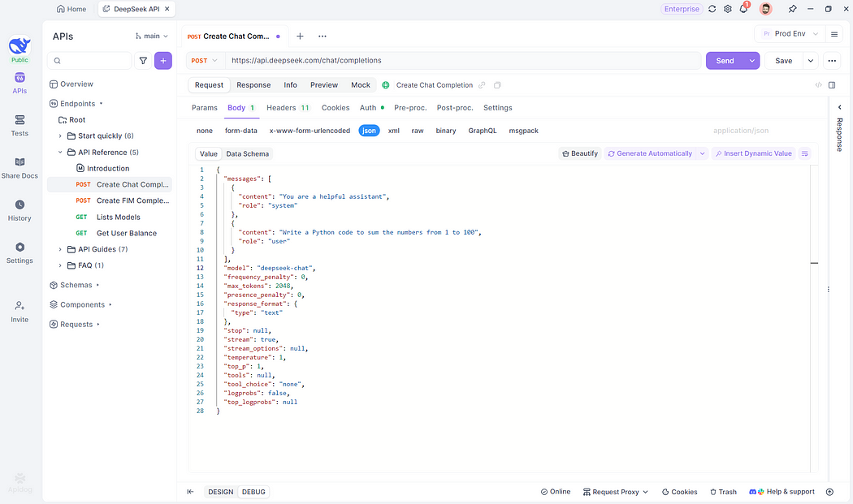Expand the API Guides folder
Viewport: 853px width, 504px height.
coord(60,249)
